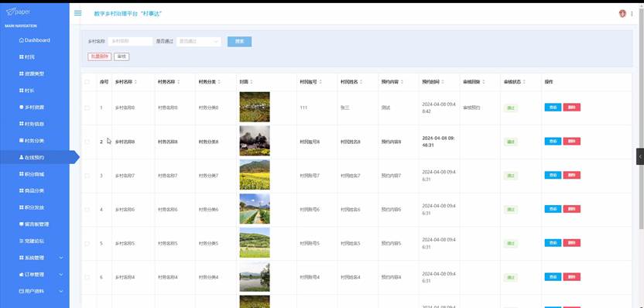Click the timestamp 2024-04-08 09:46:31 in row 2
The width and height of the screenshot is (644, 308).
[439, 142]
